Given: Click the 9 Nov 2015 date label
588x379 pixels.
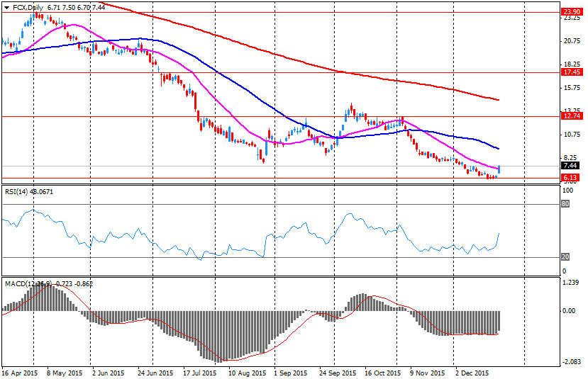Looking at the screenshot, I should coord(427,373).
